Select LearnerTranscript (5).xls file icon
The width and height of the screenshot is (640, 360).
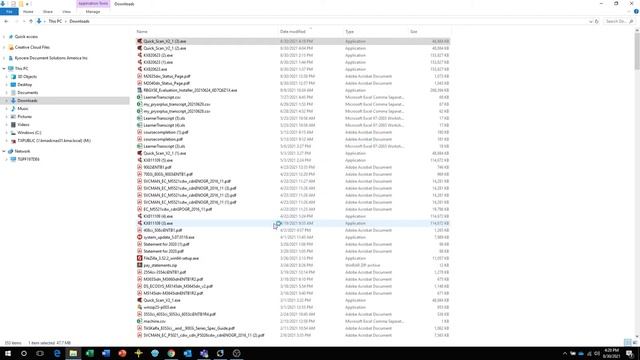click(x=139, y=118)
